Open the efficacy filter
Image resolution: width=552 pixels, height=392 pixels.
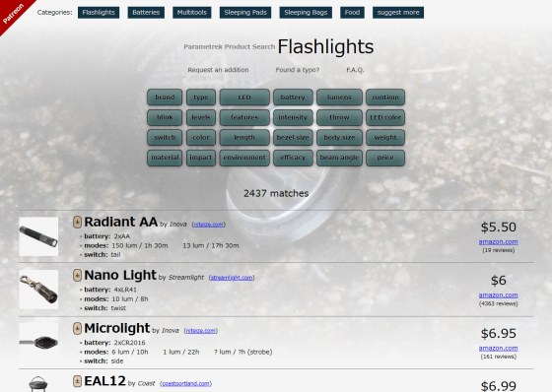pos(293,158)
